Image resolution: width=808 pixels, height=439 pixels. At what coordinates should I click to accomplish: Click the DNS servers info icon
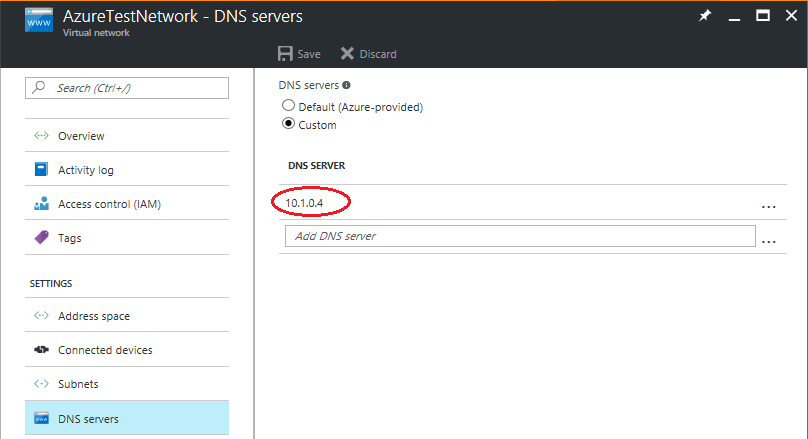tap(346, 85)
